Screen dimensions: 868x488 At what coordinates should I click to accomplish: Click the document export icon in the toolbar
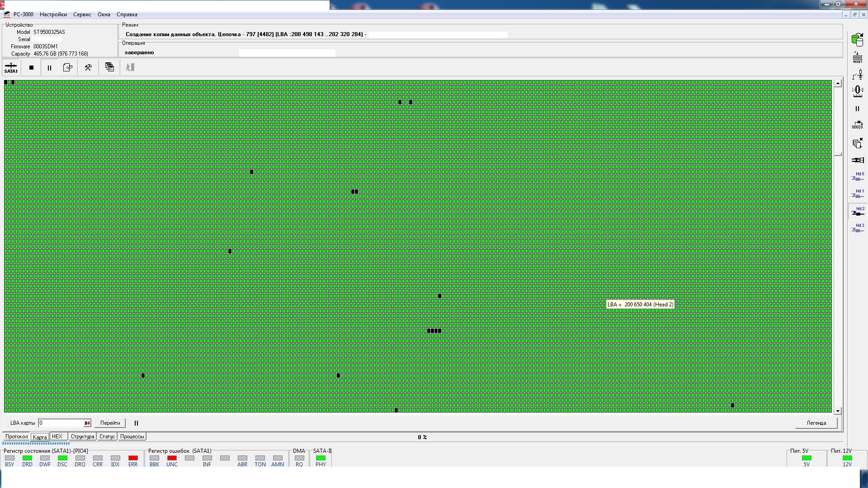tap(68, 68)
